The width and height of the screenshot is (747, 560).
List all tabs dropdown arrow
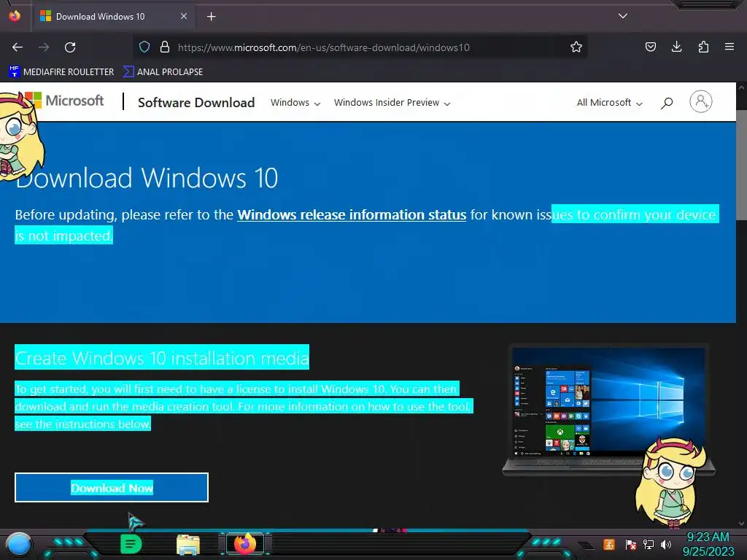[x=623, y=16]
